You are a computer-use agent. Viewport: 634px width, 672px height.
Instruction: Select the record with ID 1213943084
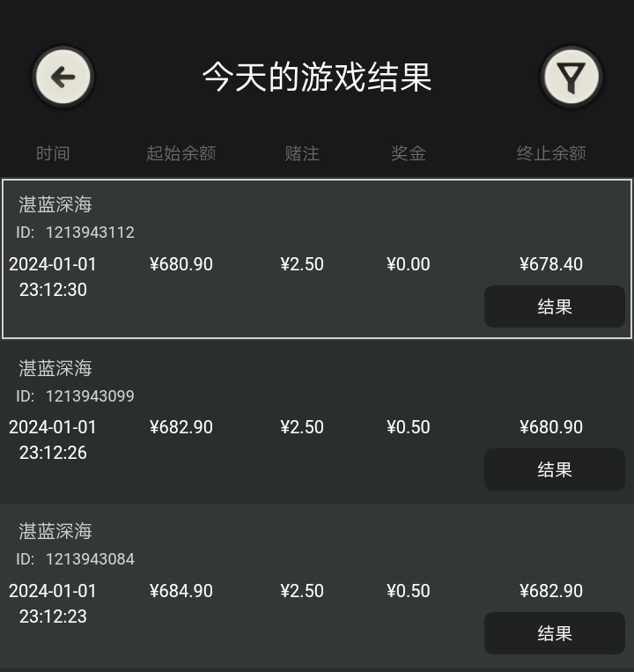pyautogui.click(x=317, y=586)
